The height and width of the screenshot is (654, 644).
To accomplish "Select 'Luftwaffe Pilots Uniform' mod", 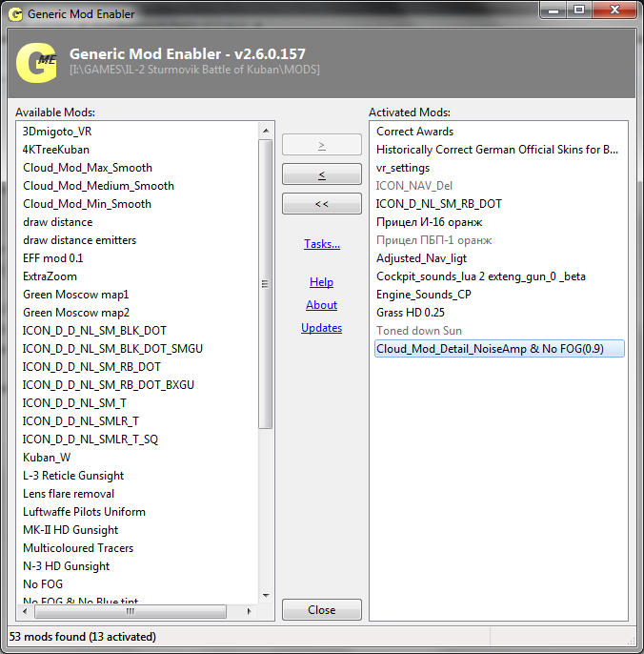I will point(84,512).
